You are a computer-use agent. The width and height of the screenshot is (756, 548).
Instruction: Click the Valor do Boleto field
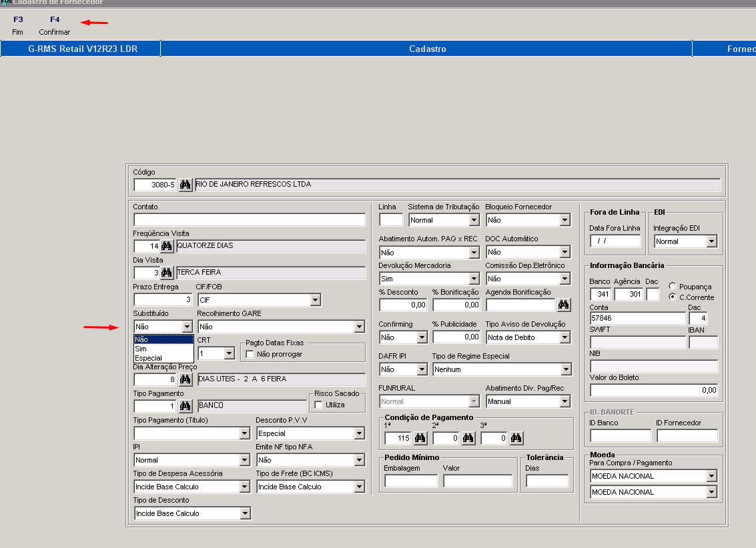[654, 390]
